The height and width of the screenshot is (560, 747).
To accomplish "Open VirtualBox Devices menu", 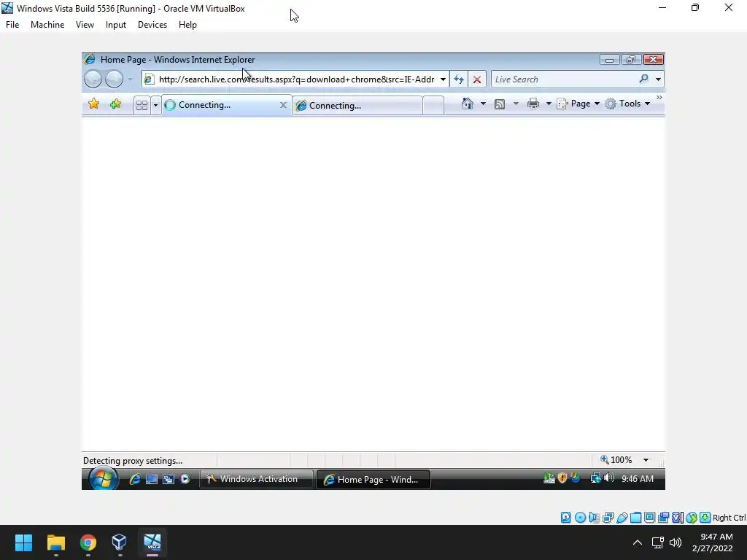I will (x=152, y=25).
